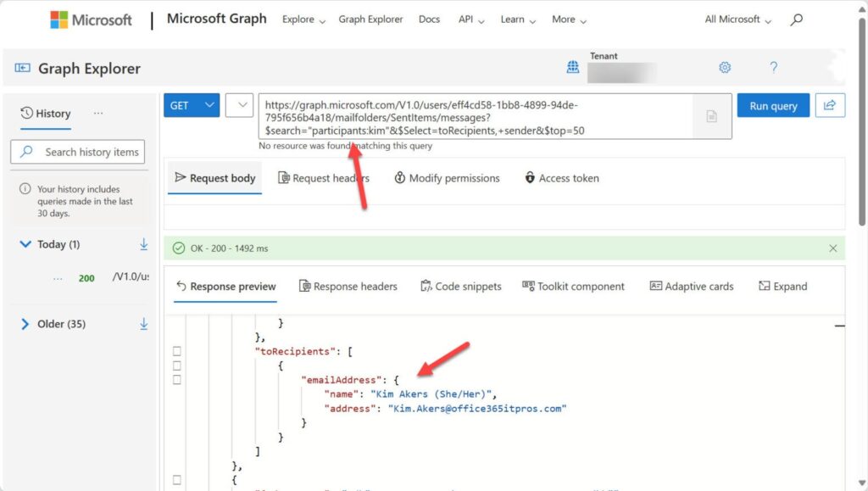Copy the query URL with document icon
868x491 pixels.
pos(712,116)
